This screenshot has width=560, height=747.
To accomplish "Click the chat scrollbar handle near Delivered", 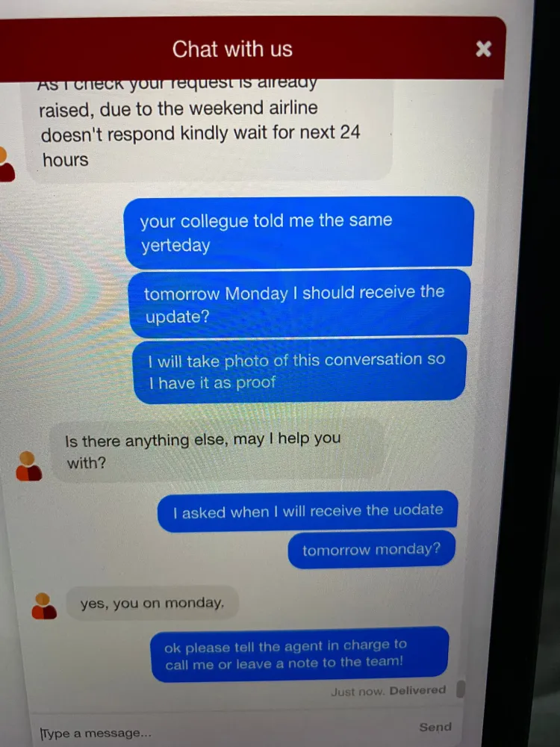I will click(x=460, y=689).
